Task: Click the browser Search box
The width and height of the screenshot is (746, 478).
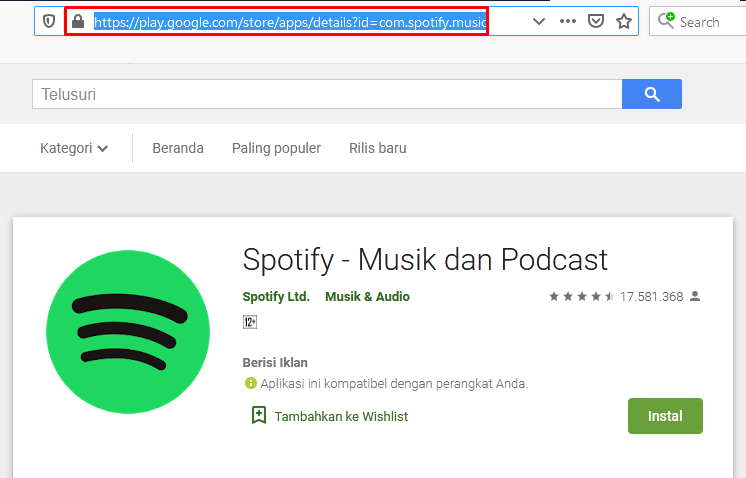Action: 697,22
